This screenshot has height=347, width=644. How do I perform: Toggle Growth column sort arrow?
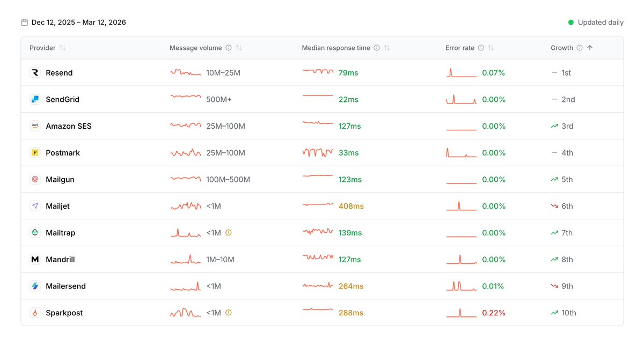(590, 48)
